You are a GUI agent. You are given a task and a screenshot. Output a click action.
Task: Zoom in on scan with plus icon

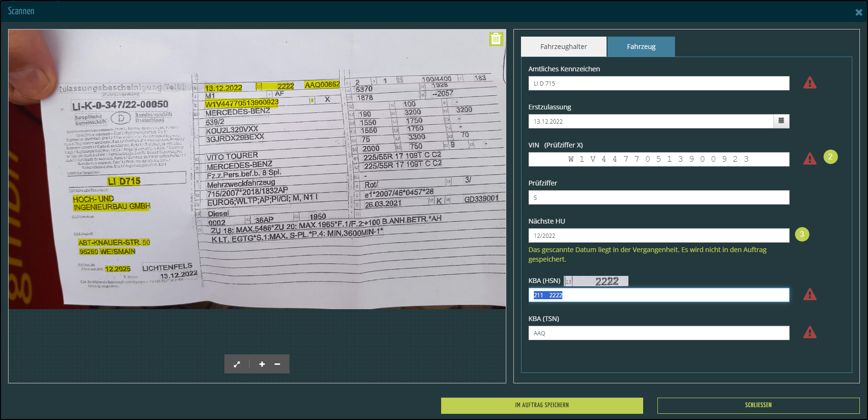(262, 364)
